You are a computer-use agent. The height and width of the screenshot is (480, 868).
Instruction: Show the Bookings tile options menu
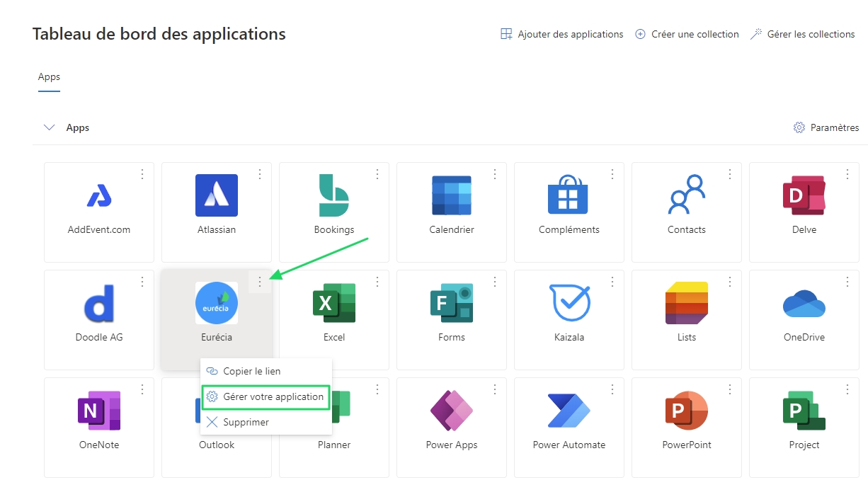377,174
